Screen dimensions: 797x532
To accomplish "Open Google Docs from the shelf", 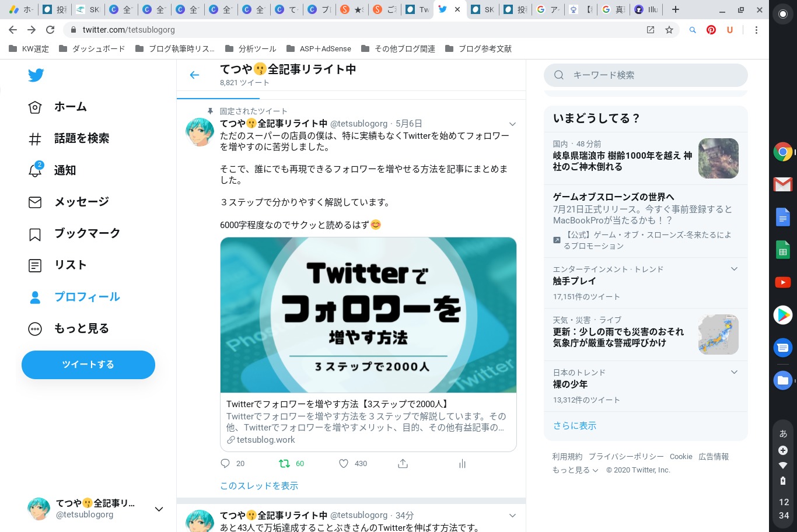I will (783, 218).
